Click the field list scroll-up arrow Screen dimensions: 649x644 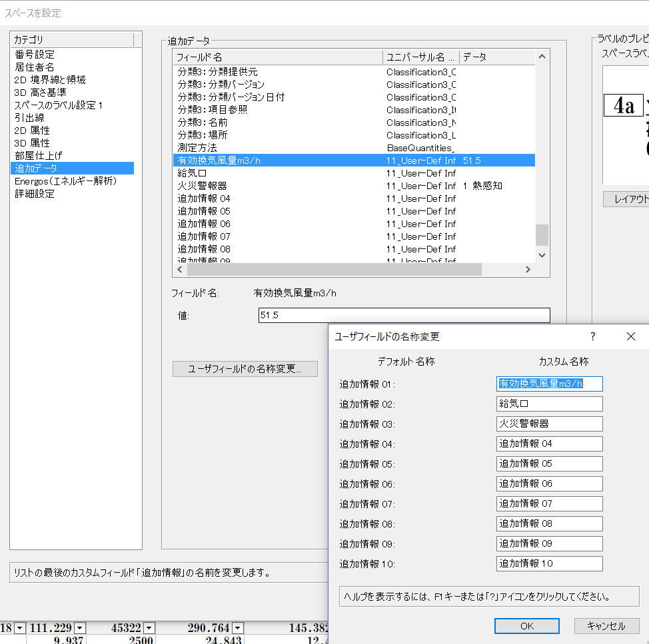pos(542,57)
